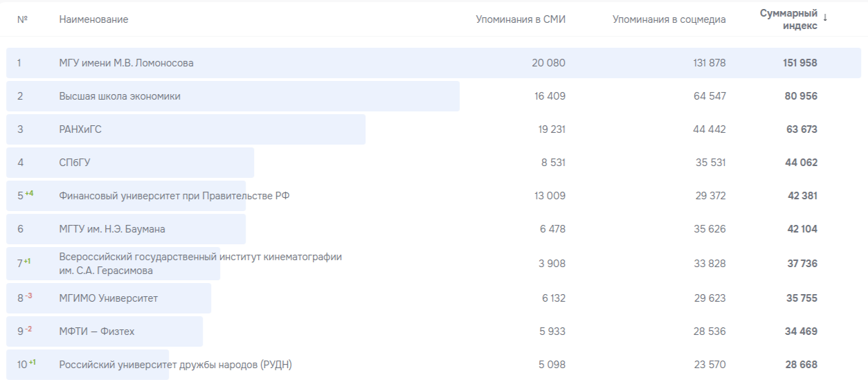This screenshot has height=382, width=868.
Task: Click the total index value 151 958
Action: 800,63
